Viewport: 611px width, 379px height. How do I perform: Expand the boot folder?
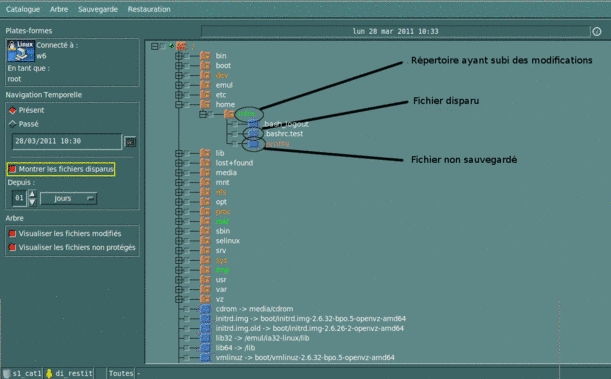(179, 65)
